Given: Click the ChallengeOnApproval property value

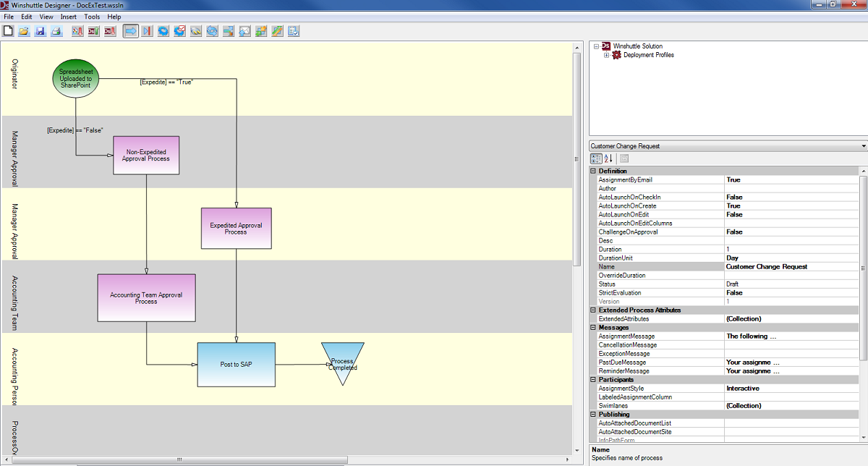Looking at the screenshot, I should (792, 232).
